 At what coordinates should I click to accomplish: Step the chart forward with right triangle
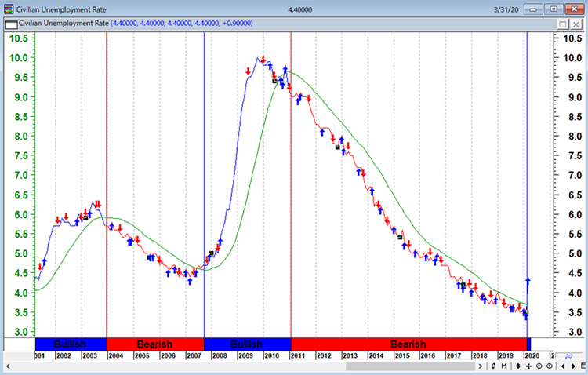click(x=573, y=366)
